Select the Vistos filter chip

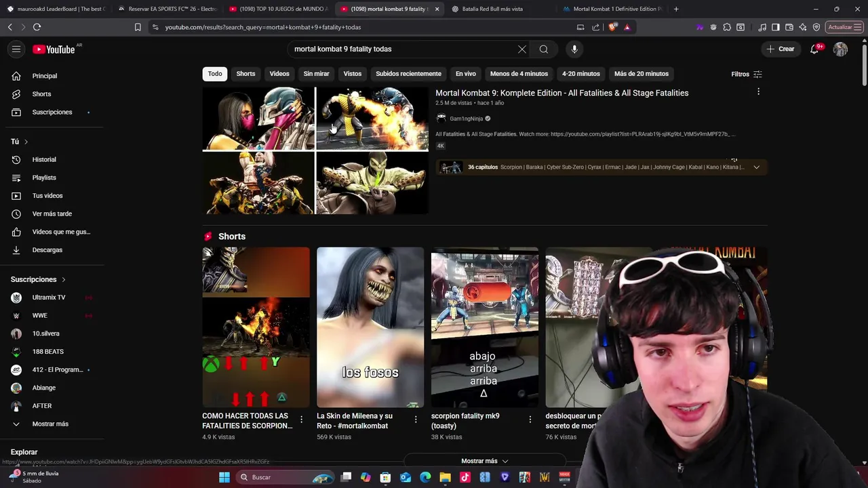pyautogui.click(x=353, y=74)
